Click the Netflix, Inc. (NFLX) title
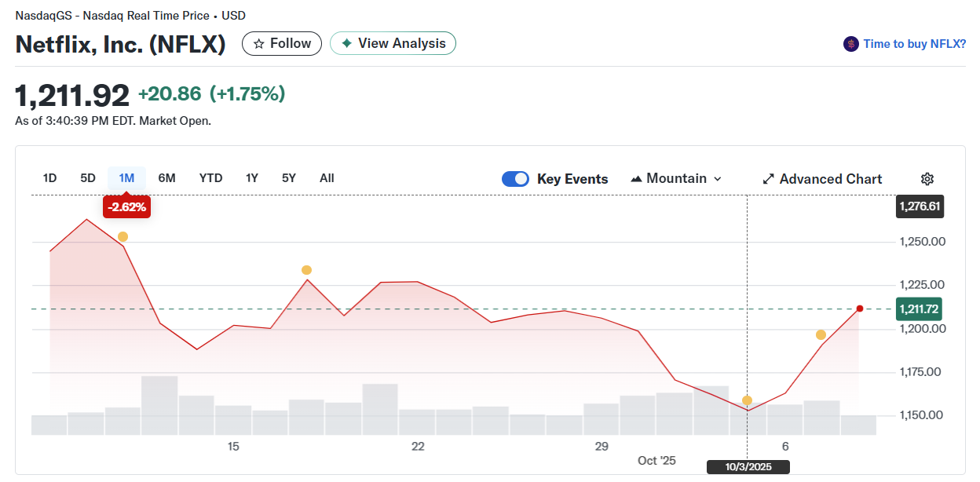Viewport: 980px width, 482px height. click(121, 44)
